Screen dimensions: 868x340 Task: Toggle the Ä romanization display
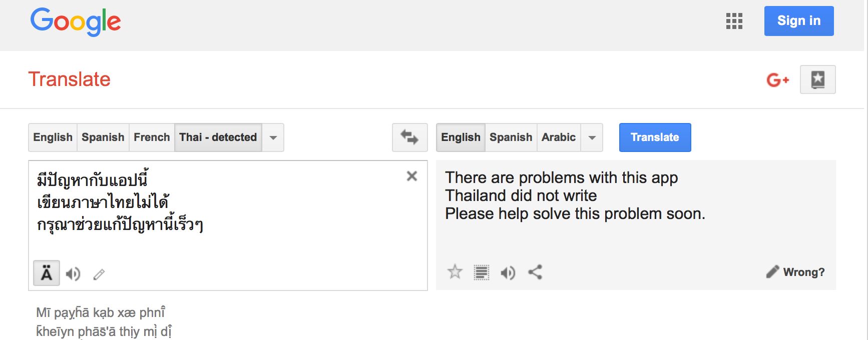47,273
